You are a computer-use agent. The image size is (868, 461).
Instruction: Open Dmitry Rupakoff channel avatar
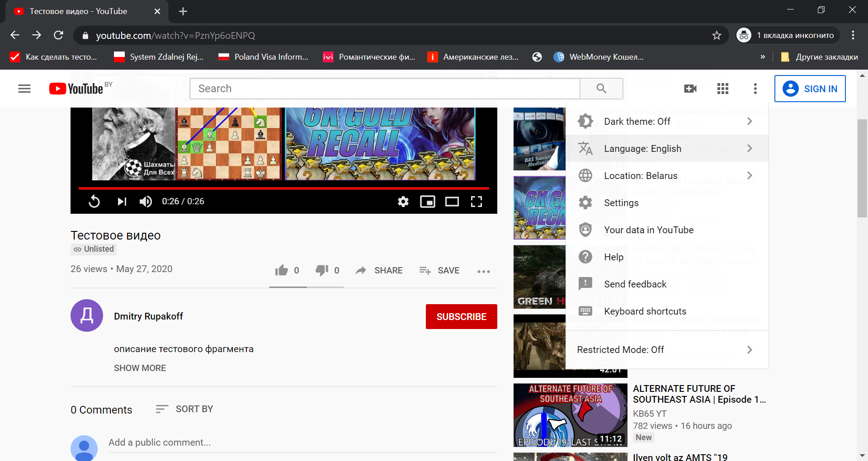(87, 315)
